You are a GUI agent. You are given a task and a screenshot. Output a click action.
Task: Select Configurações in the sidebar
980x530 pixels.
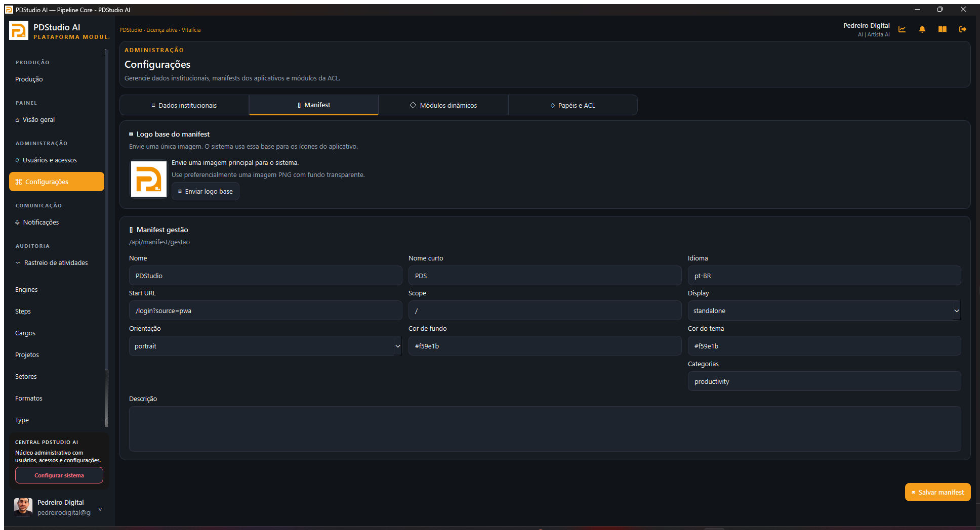tap(57, 182)
